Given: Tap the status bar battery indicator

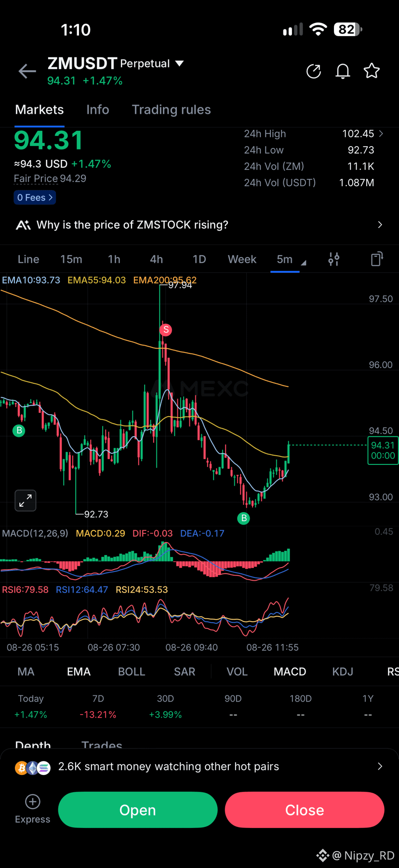Looking at the screenshot, I should tap(348, 29).
